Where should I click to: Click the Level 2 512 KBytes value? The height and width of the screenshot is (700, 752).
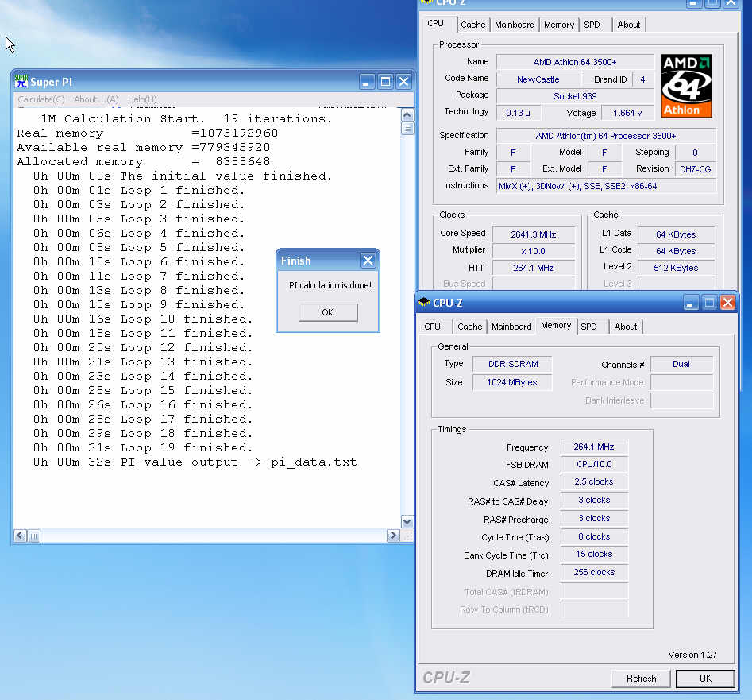click(x=675, y=268)
